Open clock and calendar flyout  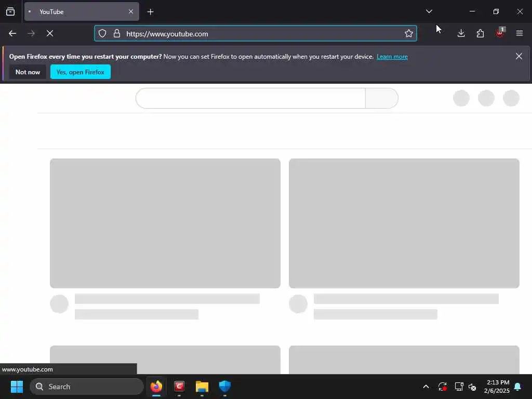point(497,387)
